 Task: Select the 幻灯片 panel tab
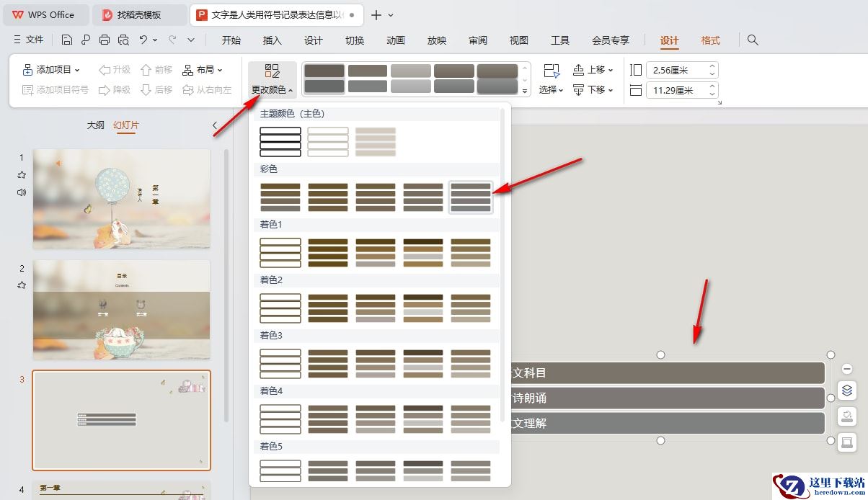point(126,125)
